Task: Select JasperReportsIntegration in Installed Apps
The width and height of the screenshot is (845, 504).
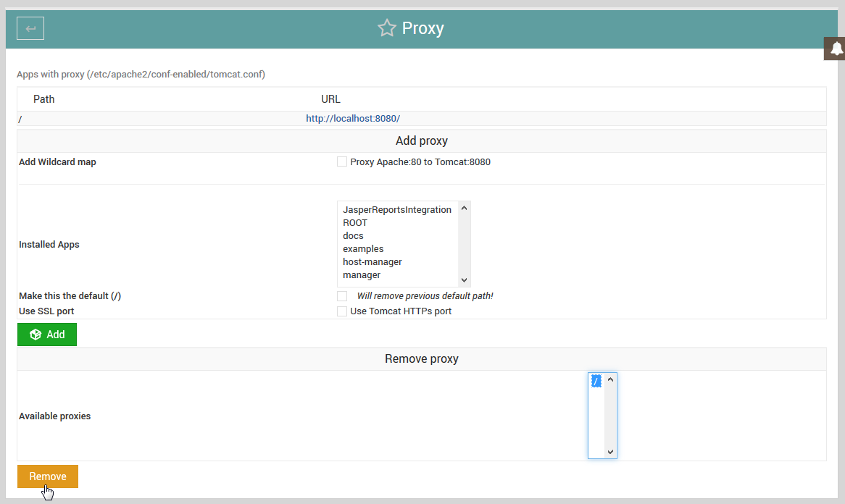Action: [x=397, y=210]
